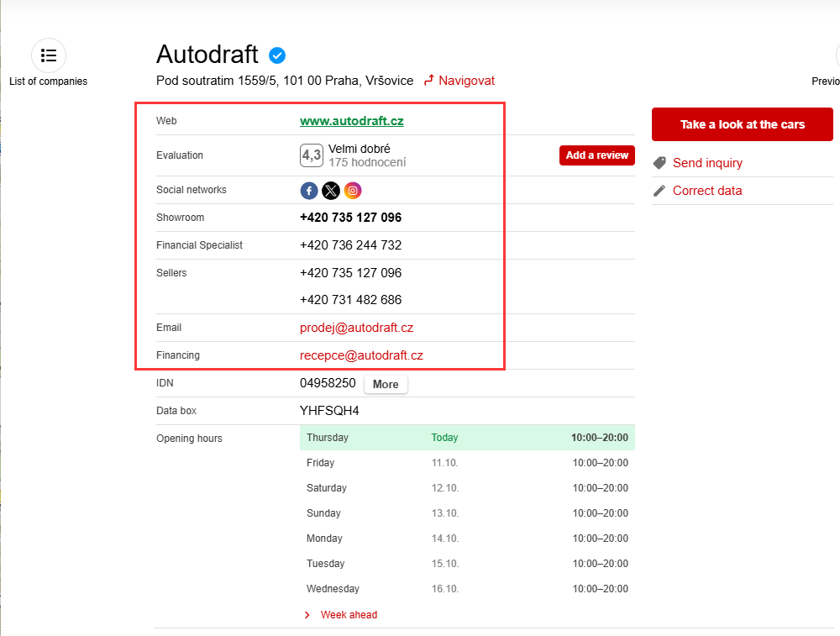This screenshot has height=636, width=840.
Task: Open the Facebook social network icon
Action: tap(309, 191)
